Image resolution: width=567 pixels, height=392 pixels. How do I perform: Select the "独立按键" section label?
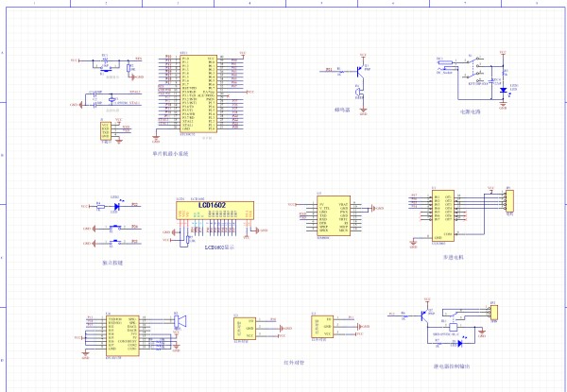112,263
